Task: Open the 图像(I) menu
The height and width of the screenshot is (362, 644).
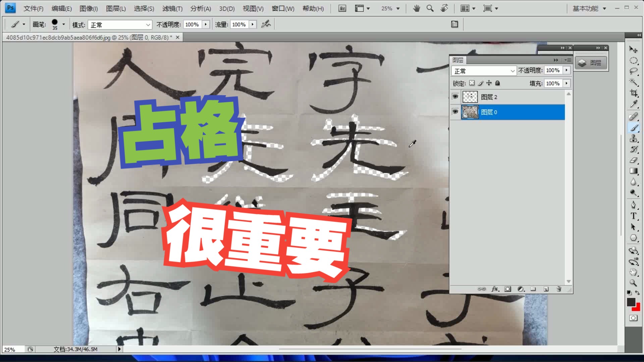Action: coord(89,8)
